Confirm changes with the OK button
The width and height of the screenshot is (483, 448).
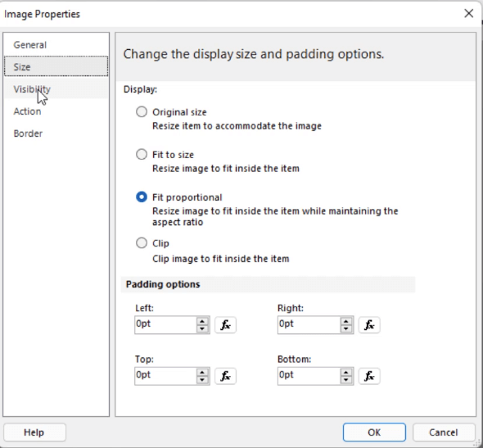[374, 432]
